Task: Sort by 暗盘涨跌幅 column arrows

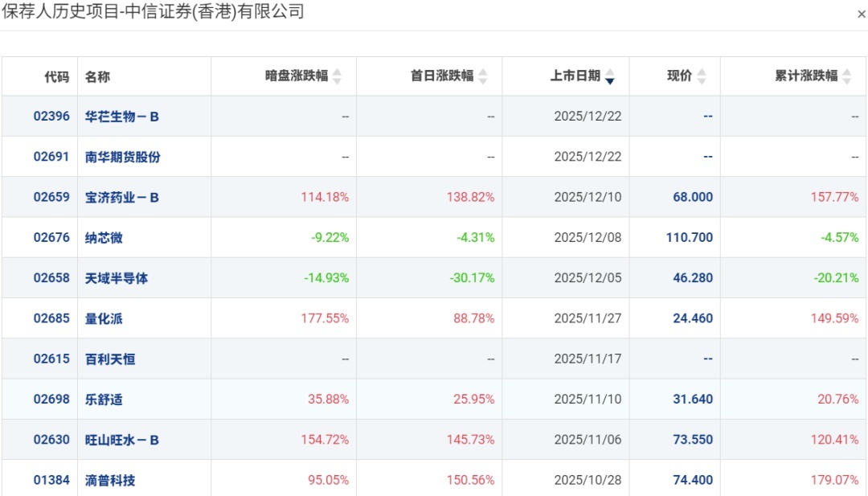Action: pyautogui.click(x=337, y=76)
